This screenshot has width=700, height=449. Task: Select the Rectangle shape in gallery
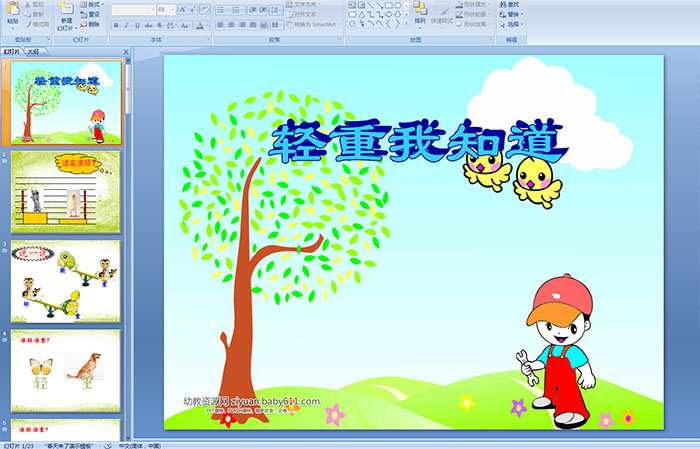(x=388, y=5)
